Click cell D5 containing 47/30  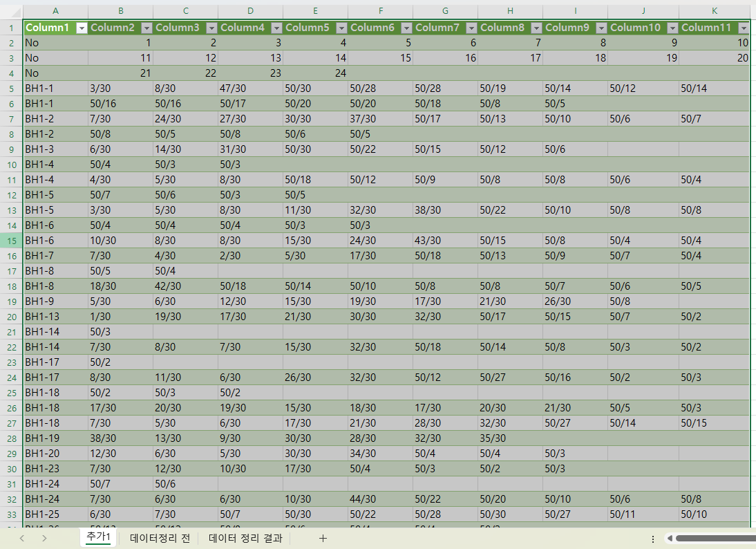click(x=250, y=89)
